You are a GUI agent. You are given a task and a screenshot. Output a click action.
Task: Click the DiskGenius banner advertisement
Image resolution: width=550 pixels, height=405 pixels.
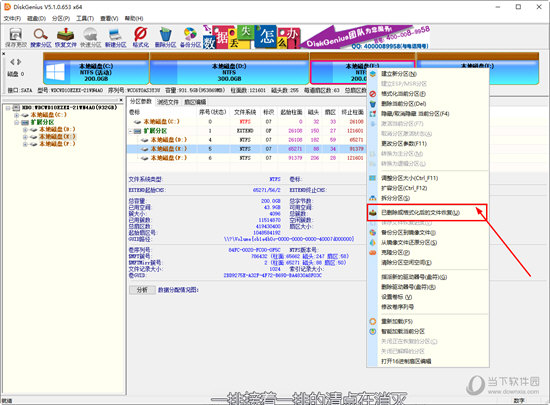316,37
